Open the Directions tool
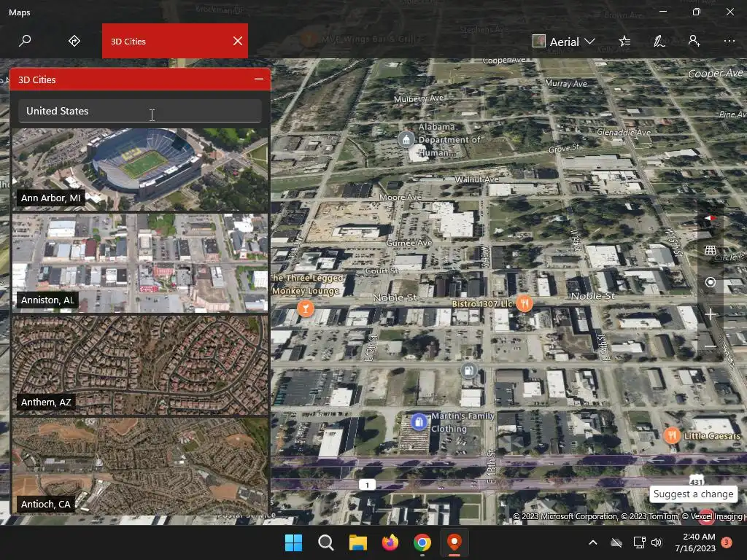 74,41
